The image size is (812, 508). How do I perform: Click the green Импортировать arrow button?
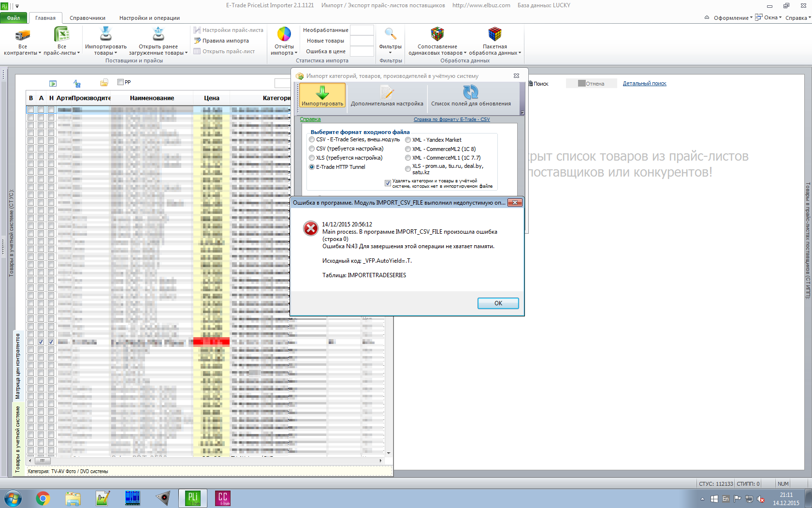tap(322, 95)
